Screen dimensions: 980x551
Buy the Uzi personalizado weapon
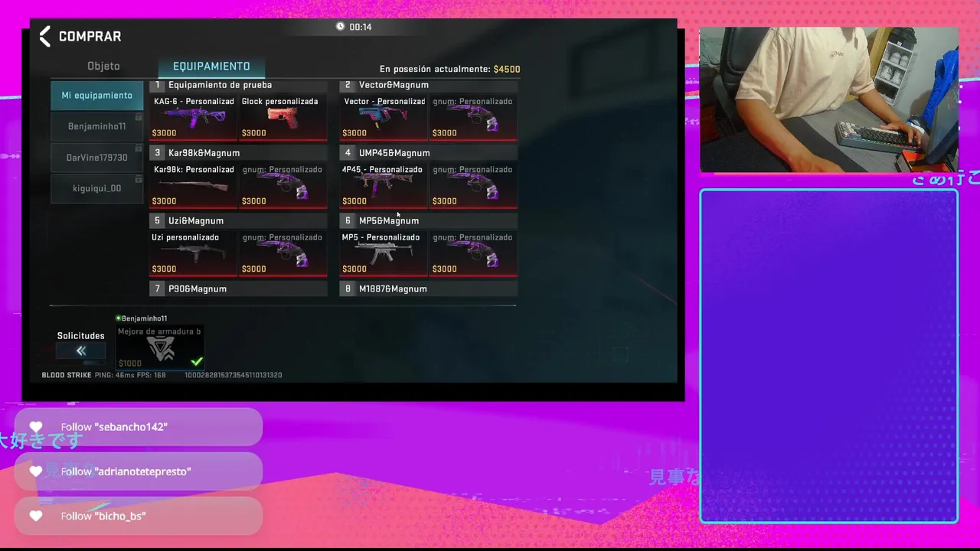[x=194, y=253]
